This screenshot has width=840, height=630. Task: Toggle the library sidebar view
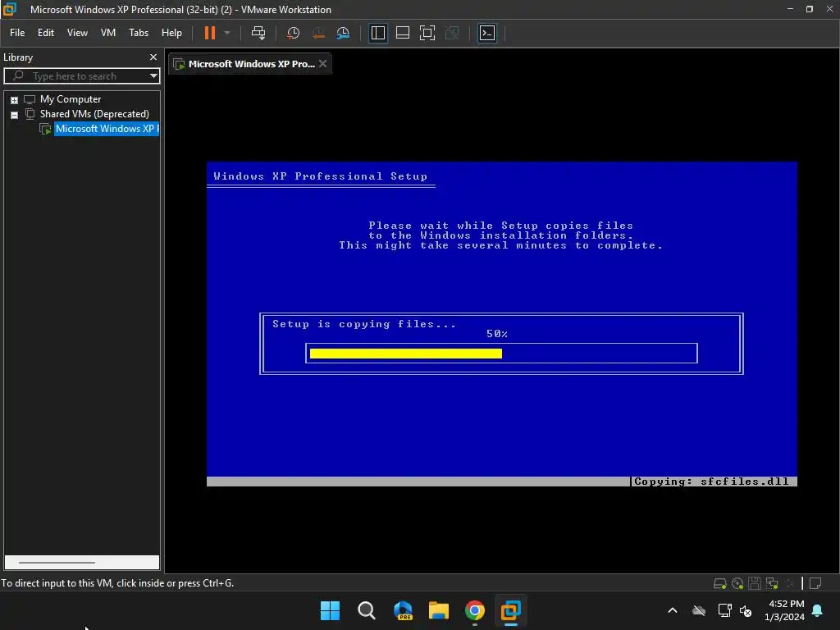(x=378, y=33)
